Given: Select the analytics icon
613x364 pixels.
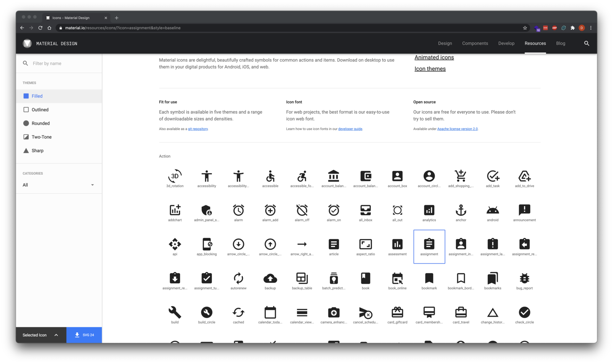Looking at the screenshot, I should pos(429,210).
